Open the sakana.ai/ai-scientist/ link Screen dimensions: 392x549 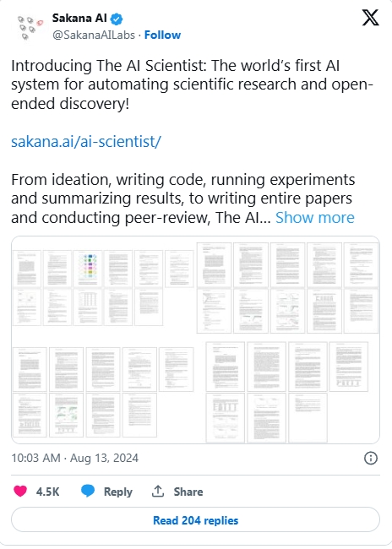(86, 142)
